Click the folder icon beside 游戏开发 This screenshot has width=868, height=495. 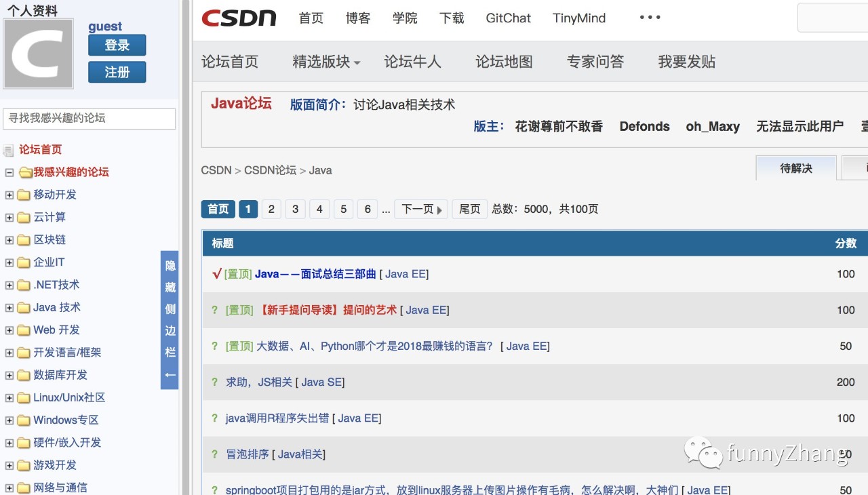point(24,465)
